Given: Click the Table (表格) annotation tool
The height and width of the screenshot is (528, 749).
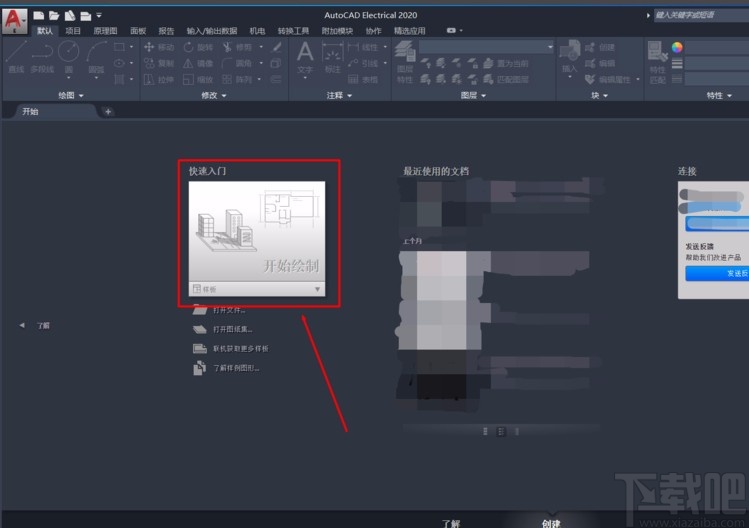Looking at the screenshot, I should pos(363,79).
